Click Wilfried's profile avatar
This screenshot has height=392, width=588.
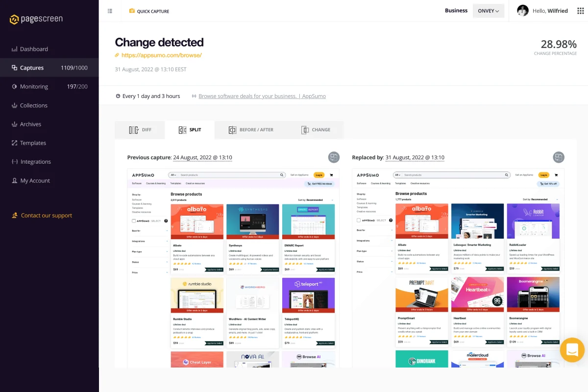[x=523, y=11]
